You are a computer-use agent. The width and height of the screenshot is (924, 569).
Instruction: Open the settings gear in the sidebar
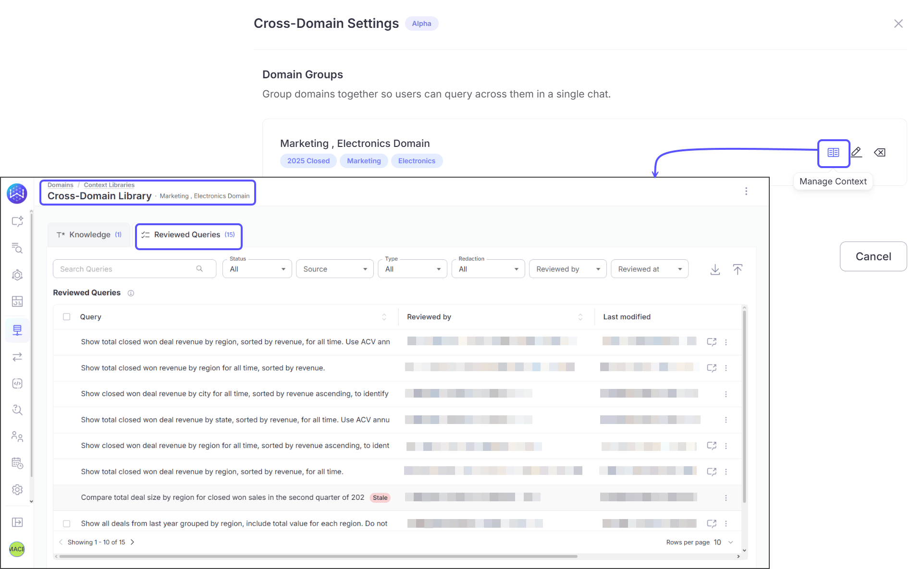pyautogui.click(x=17, y=489)
